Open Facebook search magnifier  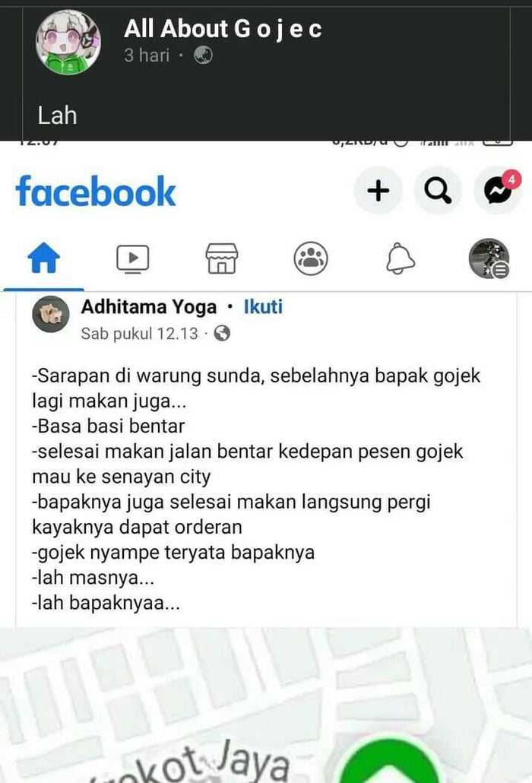pyautogui.click(x=438, y=190)
